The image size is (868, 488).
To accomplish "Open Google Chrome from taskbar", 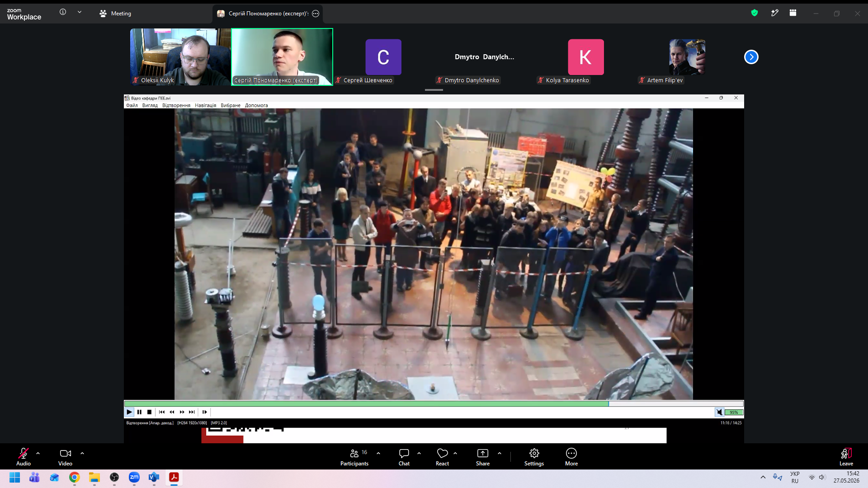I will pyautogui.click(x=75, y=478).
